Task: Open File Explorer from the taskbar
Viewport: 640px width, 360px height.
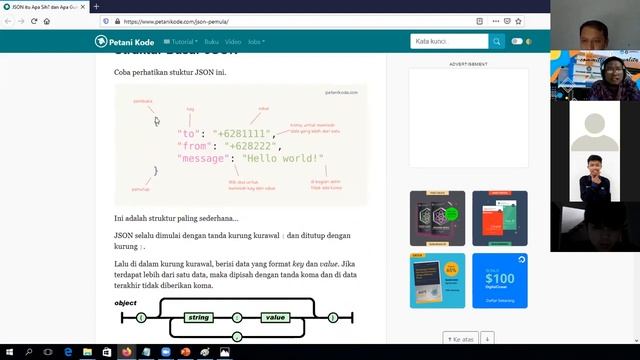Action: click(87, 352)
